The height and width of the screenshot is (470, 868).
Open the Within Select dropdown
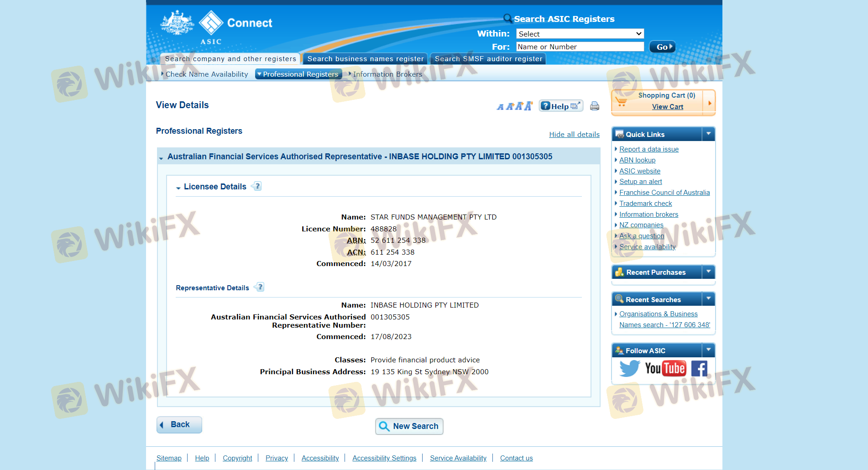point(580,34)
